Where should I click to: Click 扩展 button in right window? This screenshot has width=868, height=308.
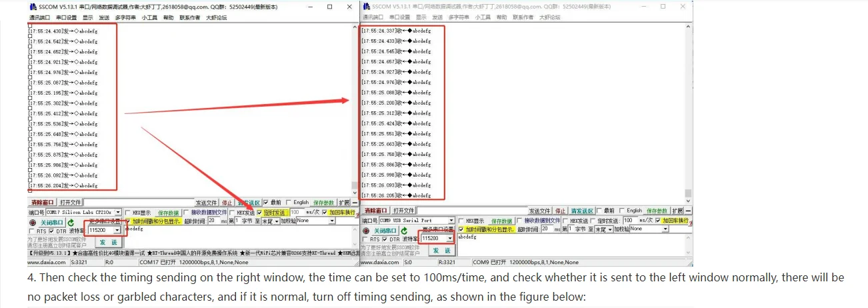click(x=677, y=211)
